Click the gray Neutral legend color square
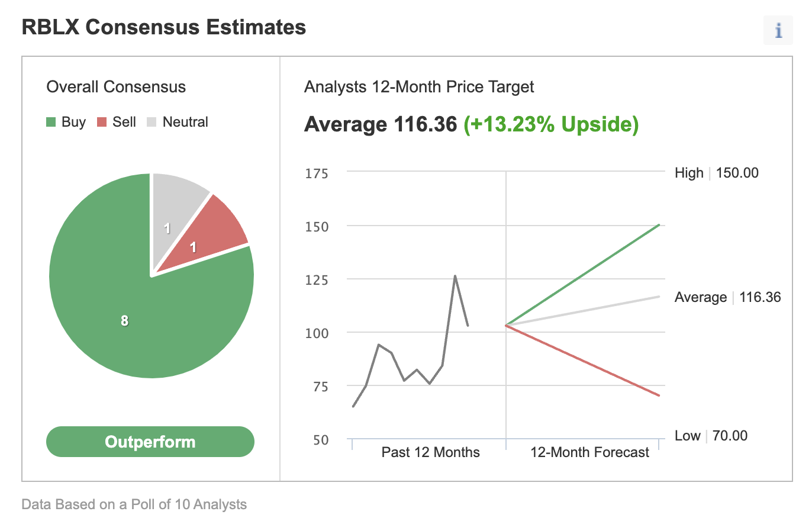This screenshot has height=521, width=812. pyautogui.click(x=152, y=123)
